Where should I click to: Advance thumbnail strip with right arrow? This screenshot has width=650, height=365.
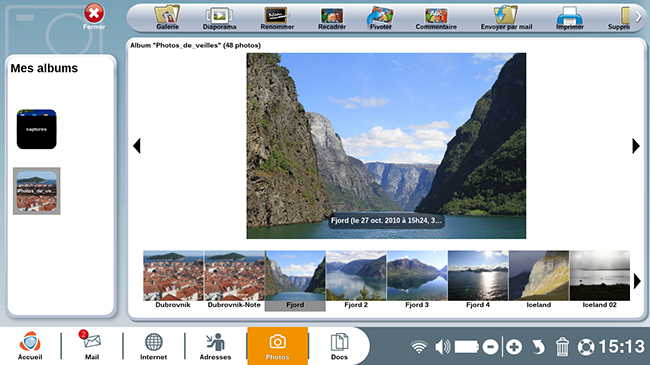pos(637,281)
